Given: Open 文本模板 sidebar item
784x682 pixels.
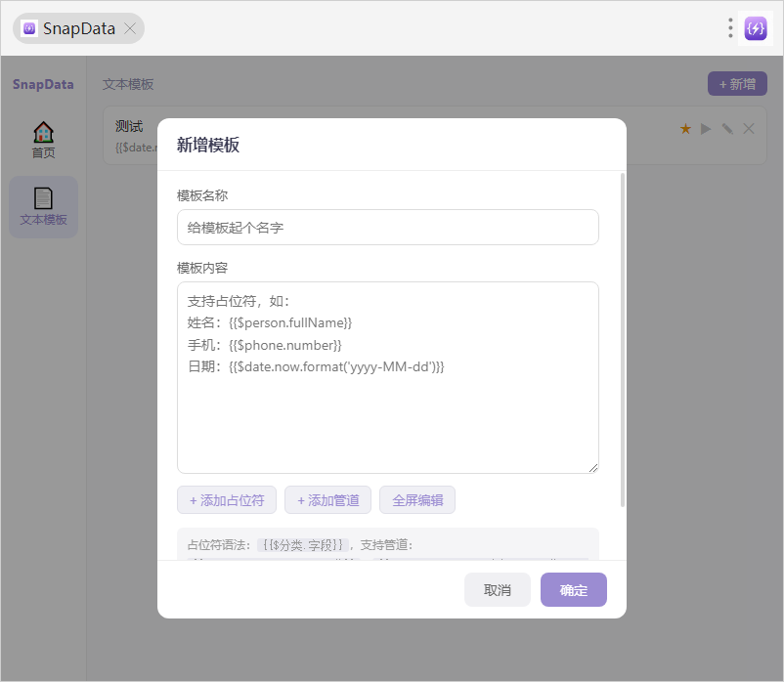Looking at the screenshot, I should pos(43,207).
